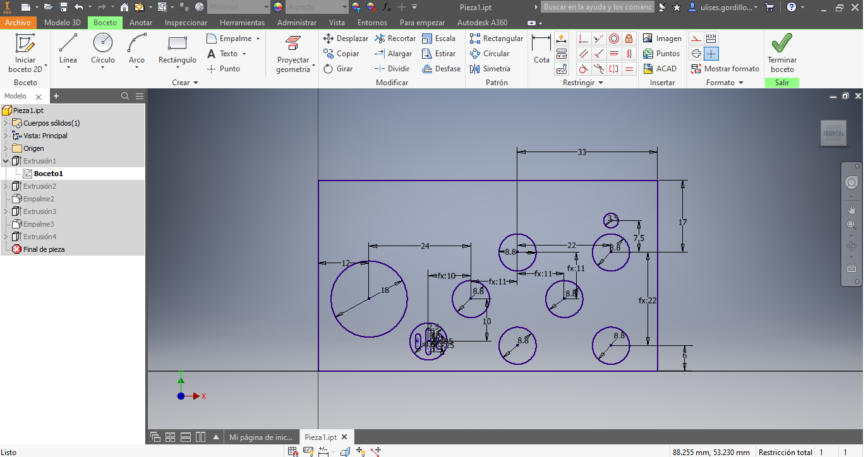Switch to the Modelo 3D tab
The width and height of the screenshot is (868, 457).
coord(63,22)
